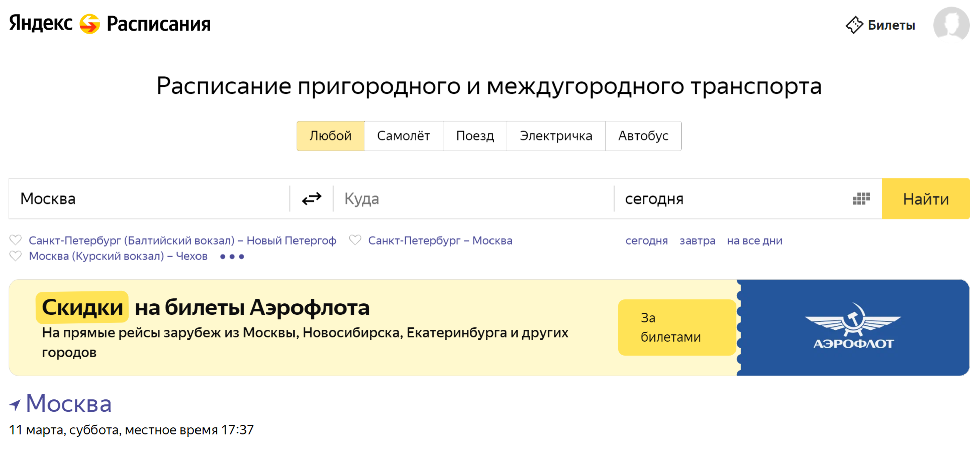Open Москва (Курский вокзал) – Чехов route link

[x=118, y=256]
